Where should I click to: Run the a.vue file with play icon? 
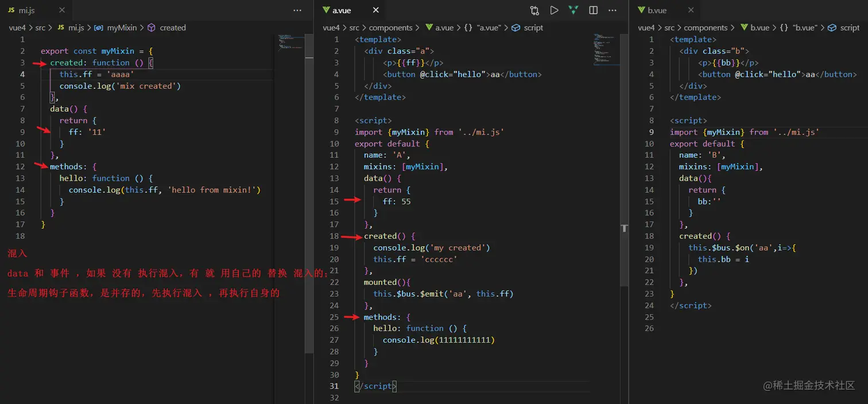[554, 10]
